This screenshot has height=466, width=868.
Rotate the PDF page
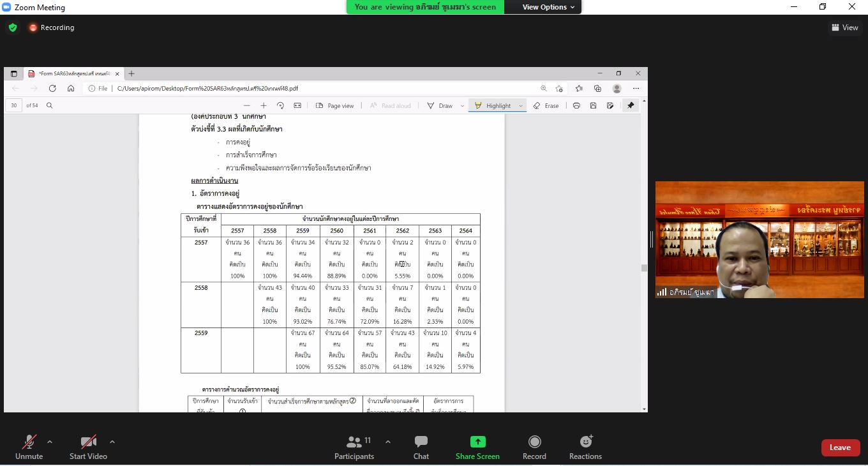click(280, 105)
